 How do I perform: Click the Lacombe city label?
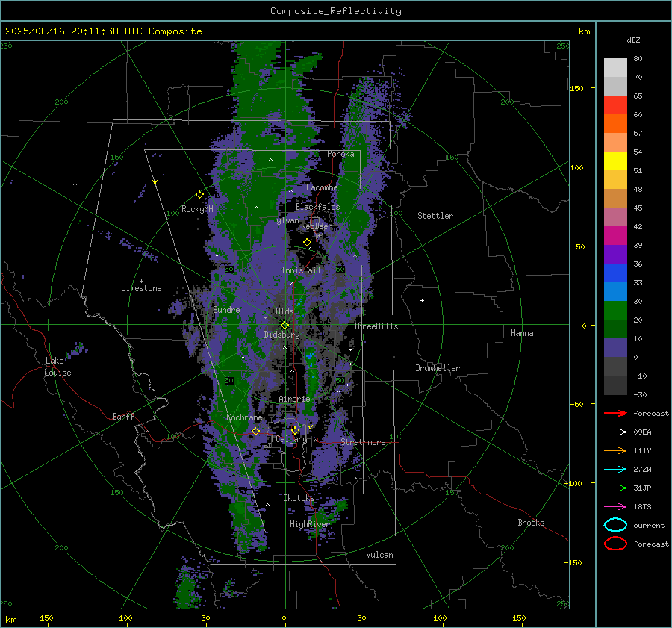click(x=322, y=187)
